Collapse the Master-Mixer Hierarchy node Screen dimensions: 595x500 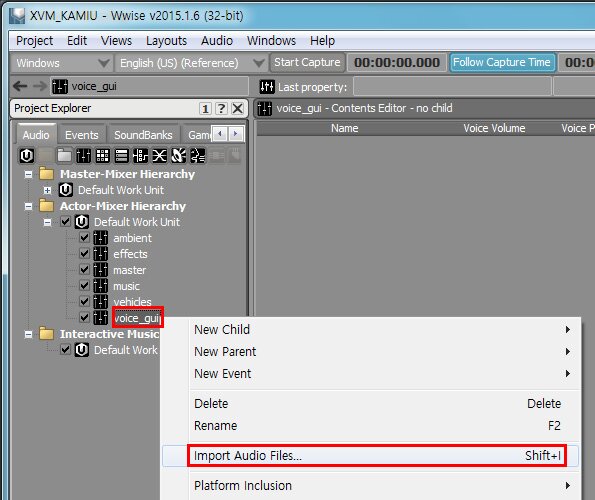point(28,174)
